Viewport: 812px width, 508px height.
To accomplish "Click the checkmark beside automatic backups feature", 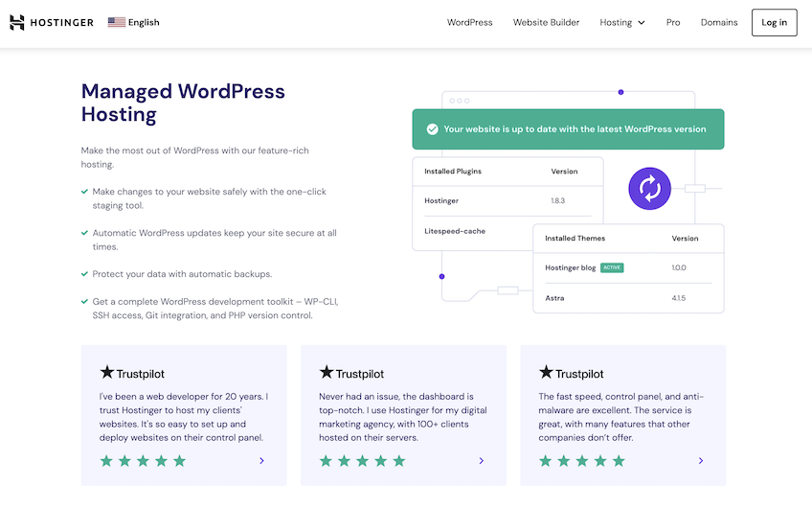I will 84,274.
